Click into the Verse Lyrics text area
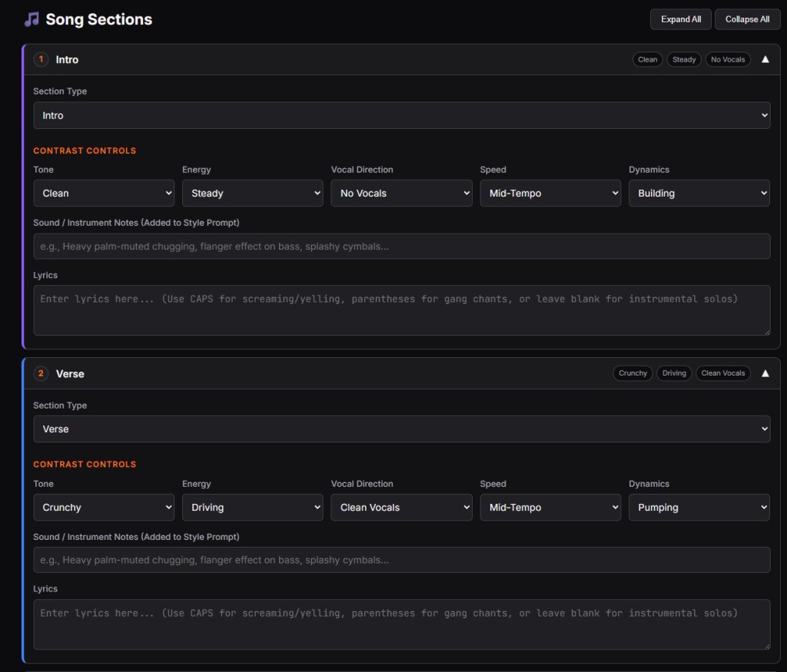 tap(401, 624)
